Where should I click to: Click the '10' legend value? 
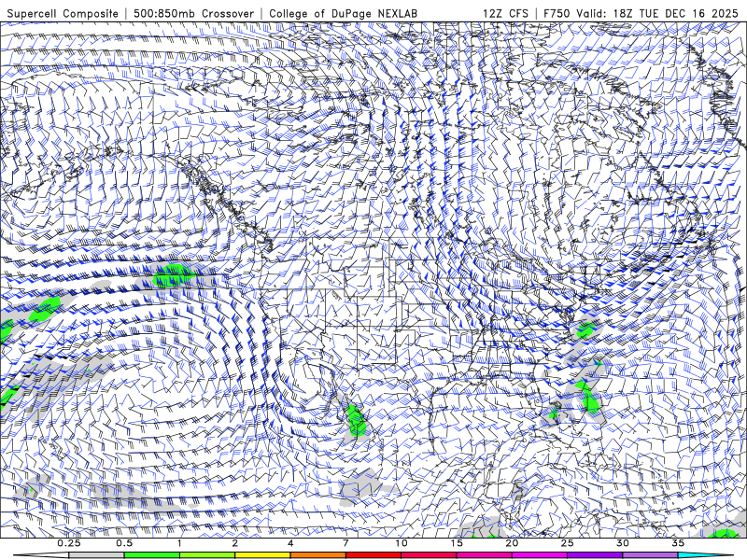click(x=402, y=543)
